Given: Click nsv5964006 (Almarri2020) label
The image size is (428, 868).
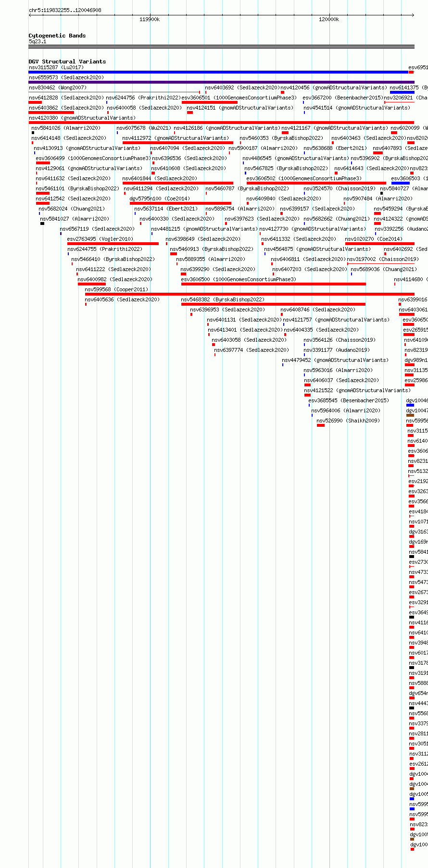Looking at the screenshot, I should (x=346, y=410).
